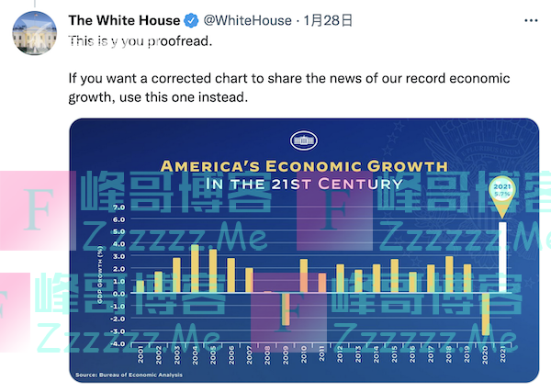This screenshot has width=551, height=392.
Task: Click the "America's Economic Growth" chart title
Action: click(304, 165)
